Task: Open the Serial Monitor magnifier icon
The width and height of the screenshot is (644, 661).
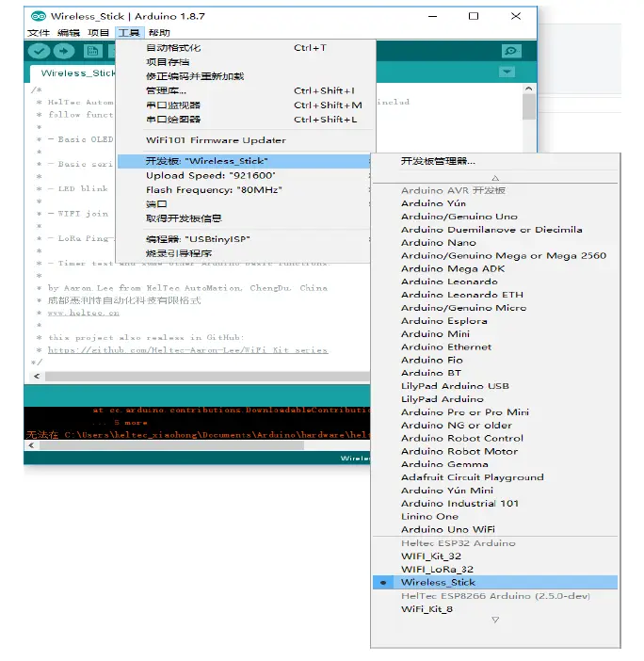Action: point(511,51)
